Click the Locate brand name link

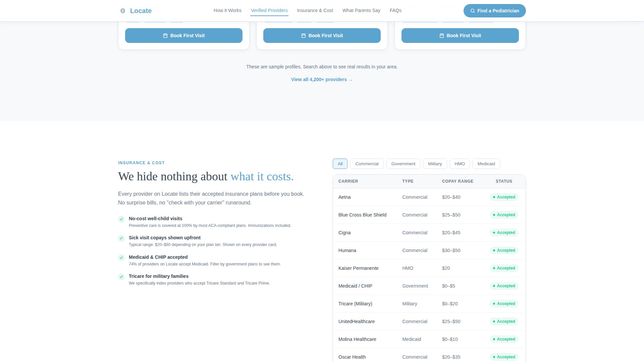141,11
